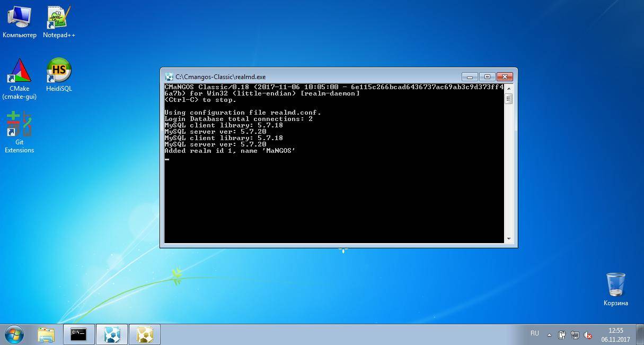Select the Компьютер desktop icon

pos(19,22)
